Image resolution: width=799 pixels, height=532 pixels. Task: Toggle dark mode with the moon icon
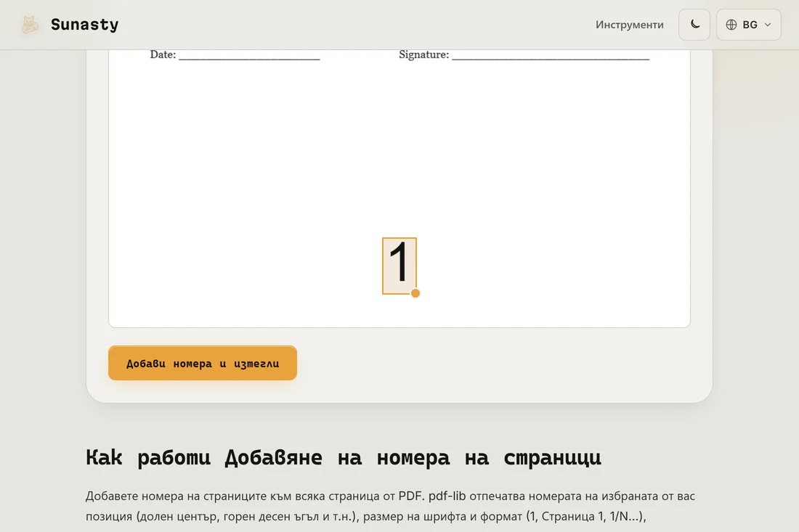(x=694, y=25)
